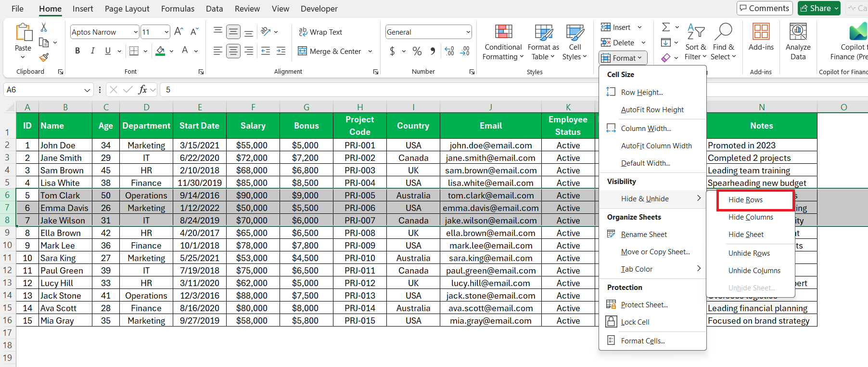Expand Delete cells dropdown arrow

(643, 43)
